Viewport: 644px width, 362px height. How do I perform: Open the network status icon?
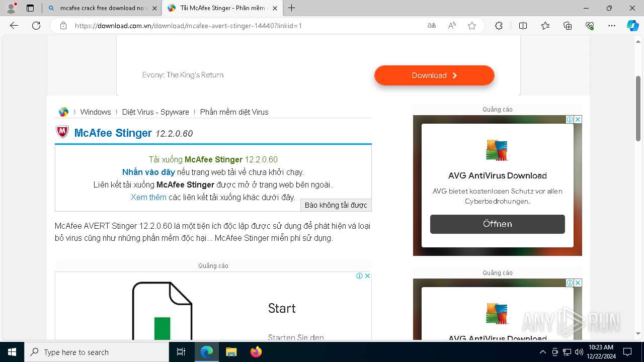click(567, 352)
